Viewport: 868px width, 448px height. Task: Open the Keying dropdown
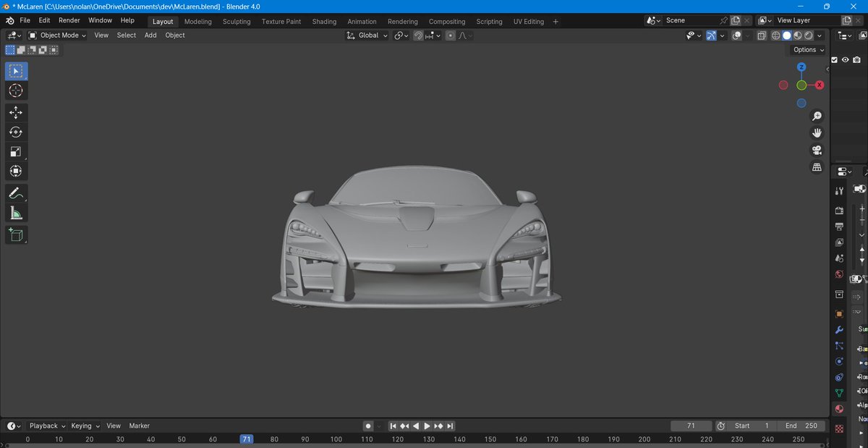pos(85,426)
